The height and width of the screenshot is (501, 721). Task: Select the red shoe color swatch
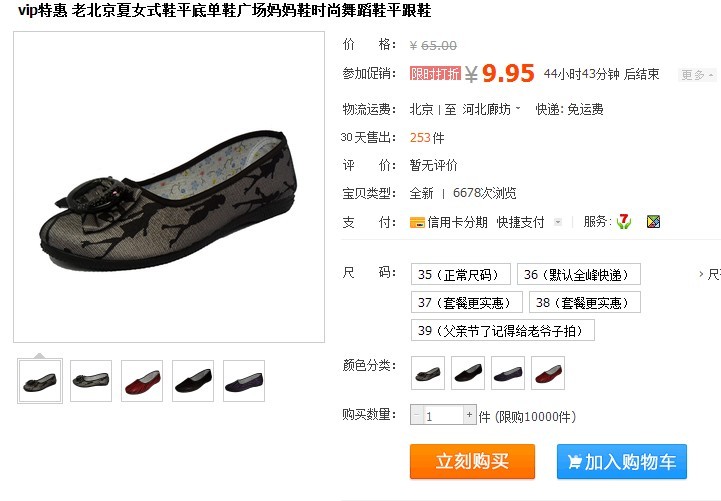click(x=548, y=373)
